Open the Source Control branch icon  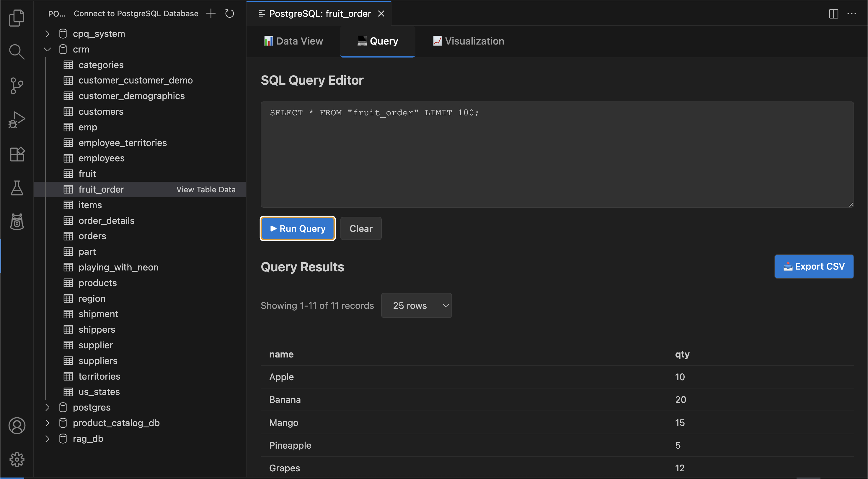tap(17, 86)
